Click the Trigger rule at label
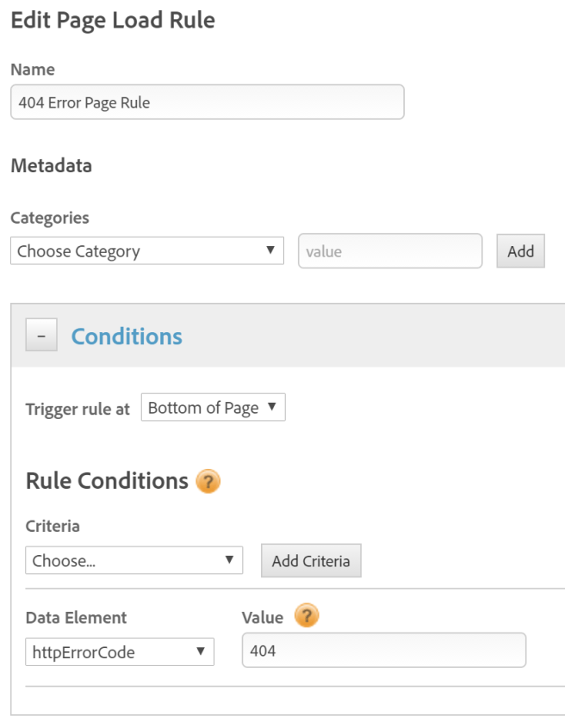This screenshot has height=728, width=565. (x=78, y=409)
